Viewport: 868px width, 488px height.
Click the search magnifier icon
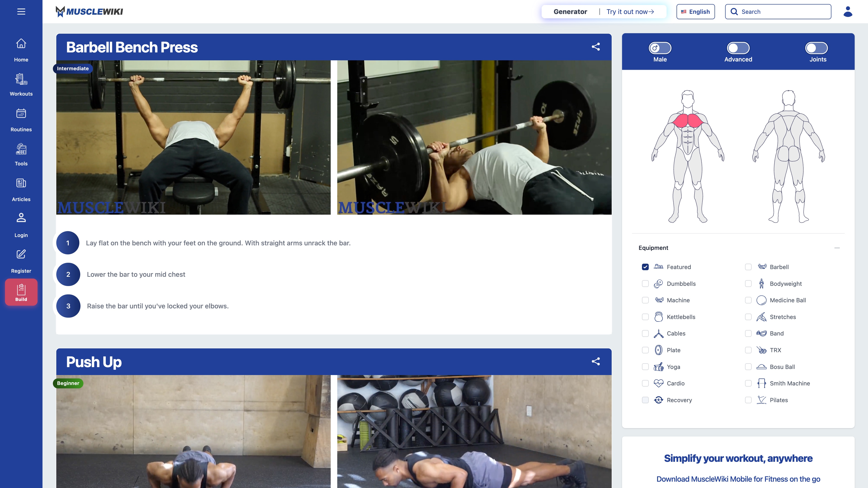(x=734, y=12)
